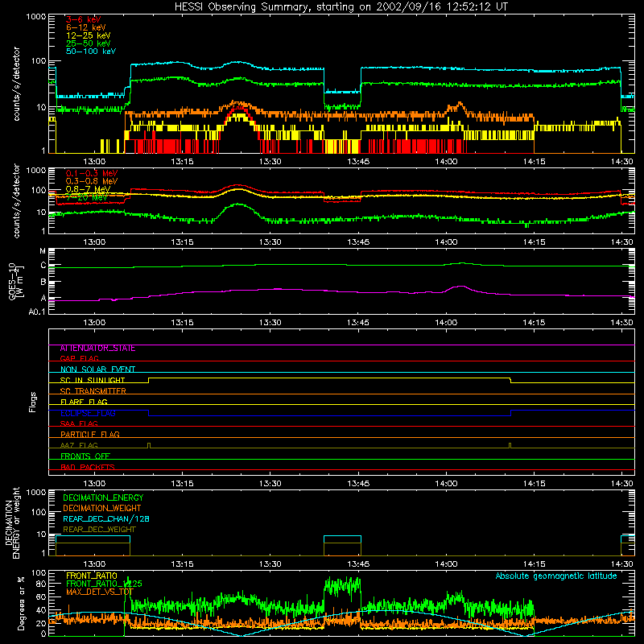Select the GAP_FLAG label
Screen dimensions: 644x644
(80, 358)
